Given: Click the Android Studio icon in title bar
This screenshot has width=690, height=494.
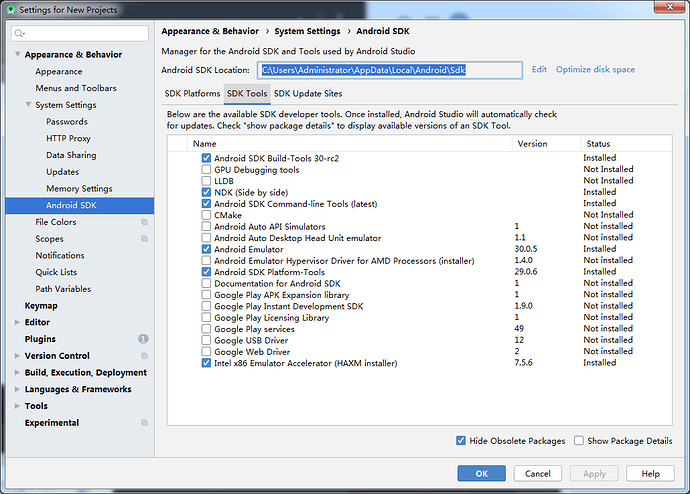Looking at the screenshot, I should (10, 9).
